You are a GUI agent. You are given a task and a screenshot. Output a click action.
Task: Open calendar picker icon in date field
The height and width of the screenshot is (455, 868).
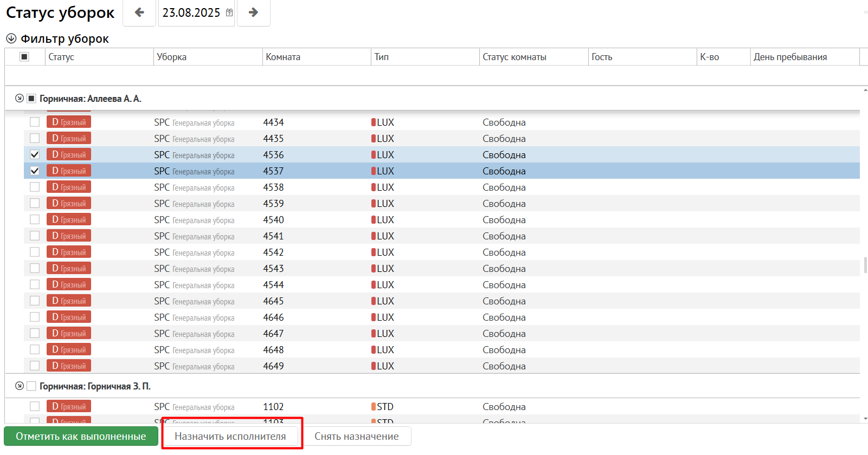coord(229,12)
